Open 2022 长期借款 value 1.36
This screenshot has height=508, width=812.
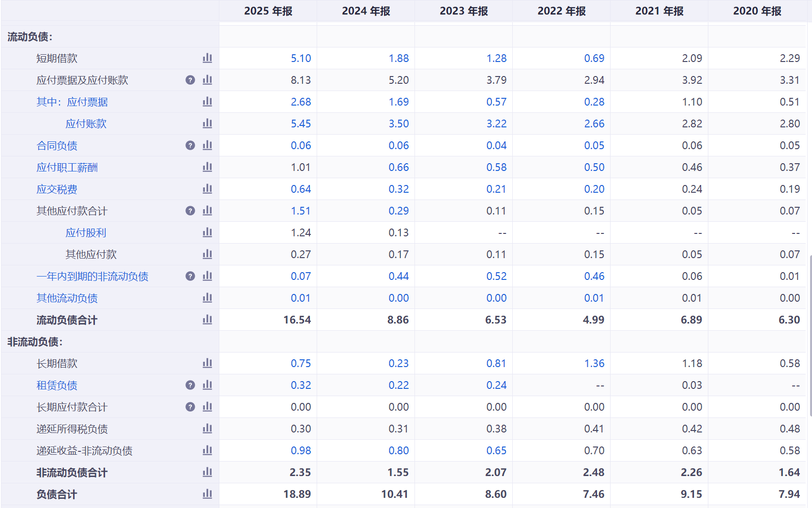point(594,364)
